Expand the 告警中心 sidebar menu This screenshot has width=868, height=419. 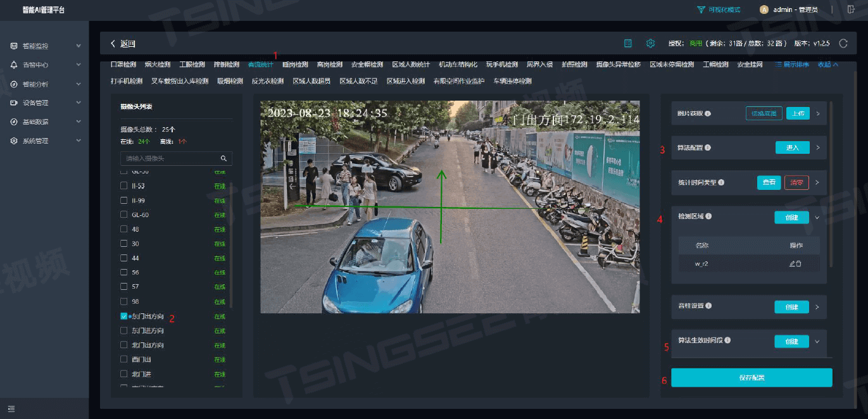[x=79, y=65]
